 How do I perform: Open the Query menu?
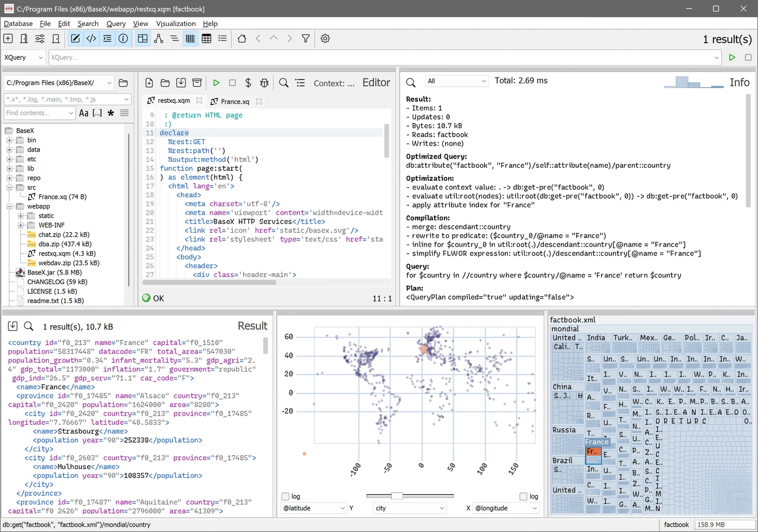[x=116, y=23]
